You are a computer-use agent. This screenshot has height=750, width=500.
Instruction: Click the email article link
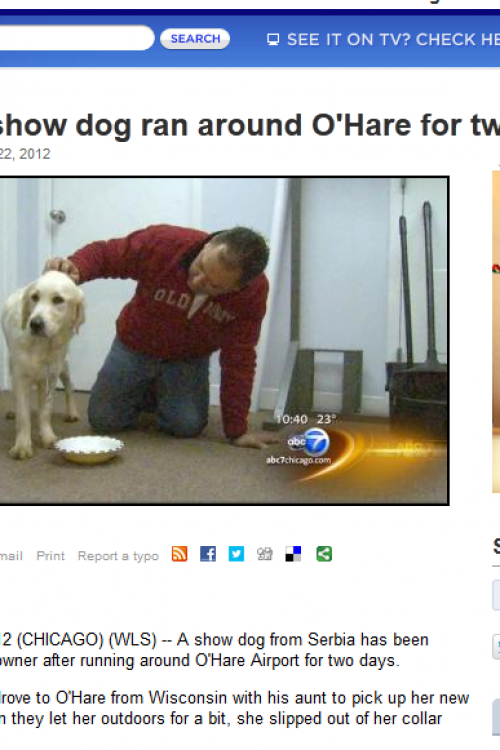coord(11,556)
